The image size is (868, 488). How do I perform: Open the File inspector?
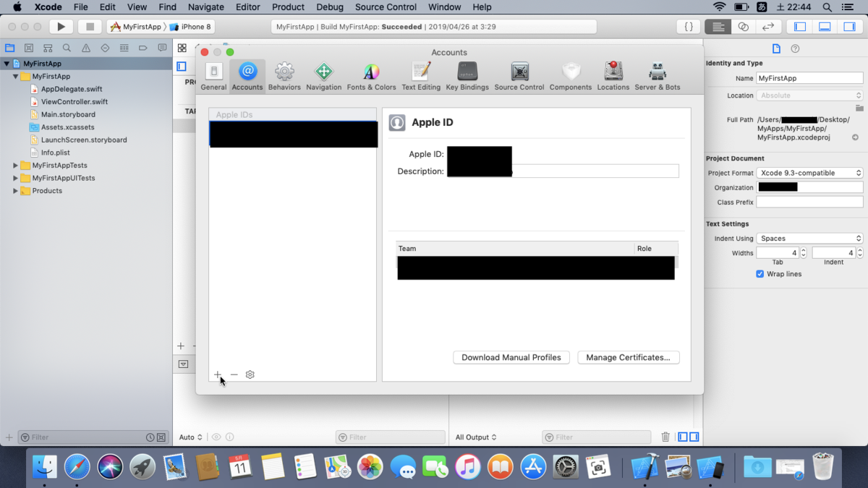point(776,48)
